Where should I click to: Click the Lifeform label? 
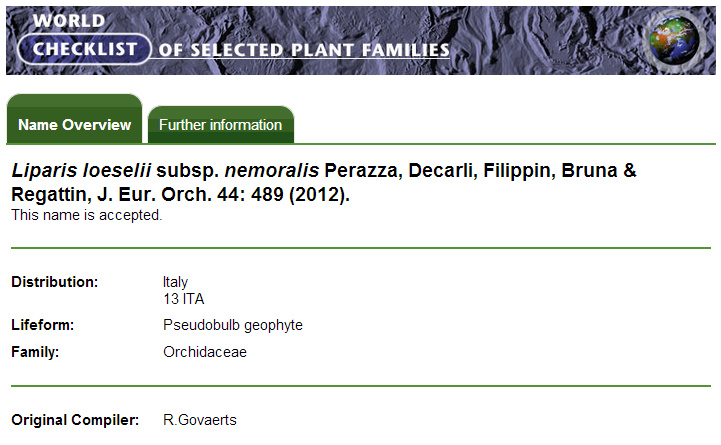coord(43,325)
